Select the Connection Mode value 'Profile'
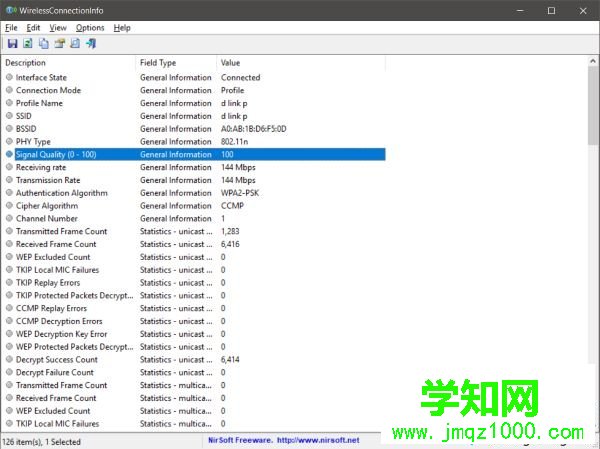Image resolution: width=600 pixels, height=449 pixels. coord(232,90)
